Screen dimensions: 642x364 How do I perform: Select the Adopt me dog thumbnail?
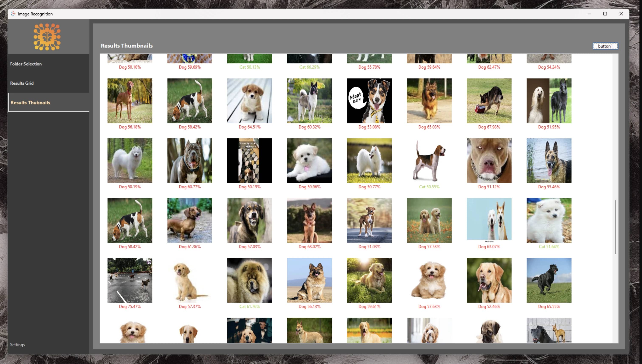(369, 101)
